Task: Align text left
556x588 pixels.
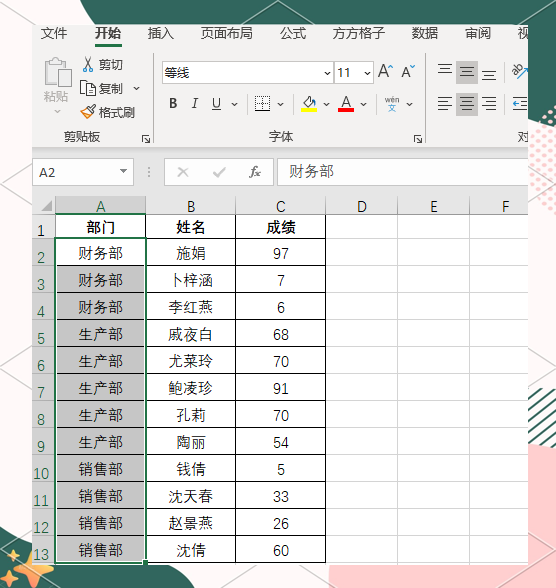Action: point(445,104)
